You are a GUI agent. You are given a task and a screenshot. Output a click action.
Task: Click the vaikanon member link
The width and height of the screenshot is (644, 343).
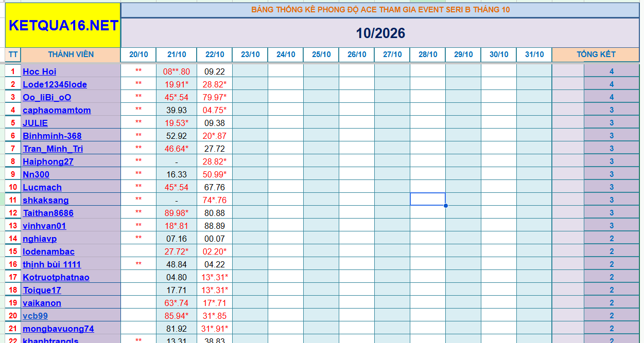click(x=42, y=303)
